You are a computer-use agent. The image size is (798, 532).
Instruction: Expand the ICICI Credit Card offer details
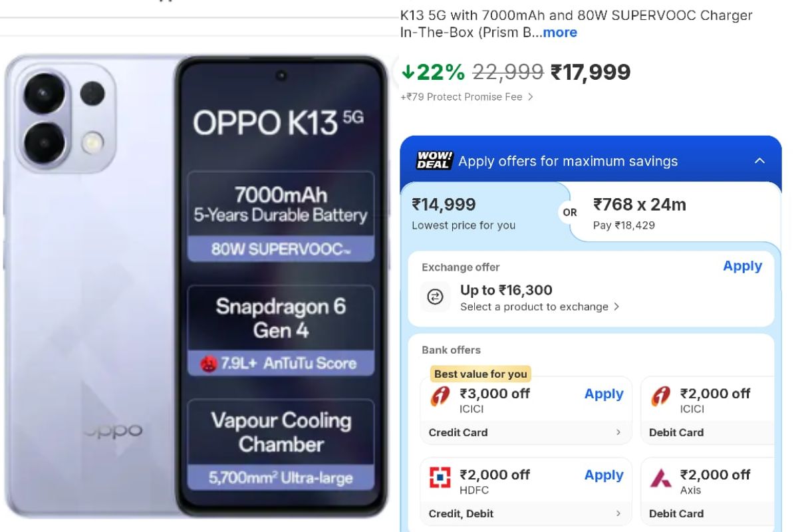coord(617,432)
